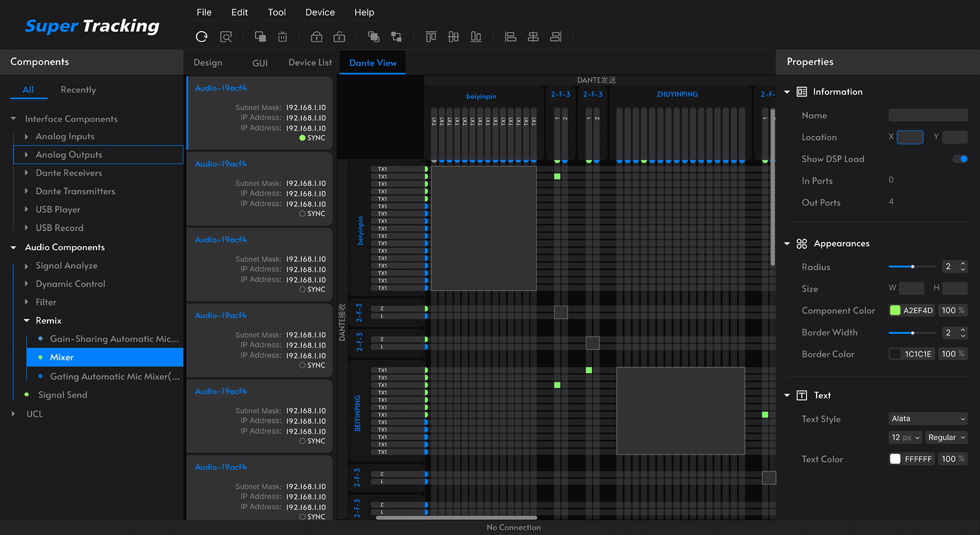The height and width of the screenshot is (535, 980).
Task: Switch to the Device List tab
Action: tap(310, 62)
